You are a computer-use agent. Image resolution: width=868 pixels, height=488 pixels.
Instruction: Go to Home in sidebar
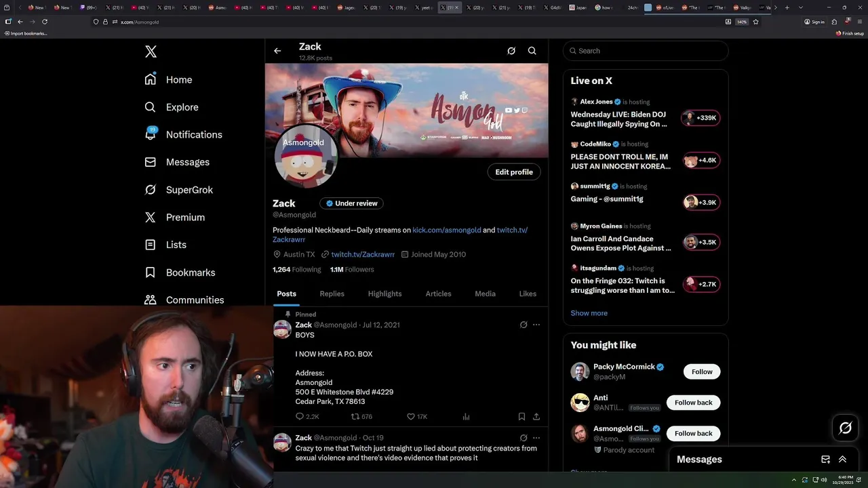168,79
